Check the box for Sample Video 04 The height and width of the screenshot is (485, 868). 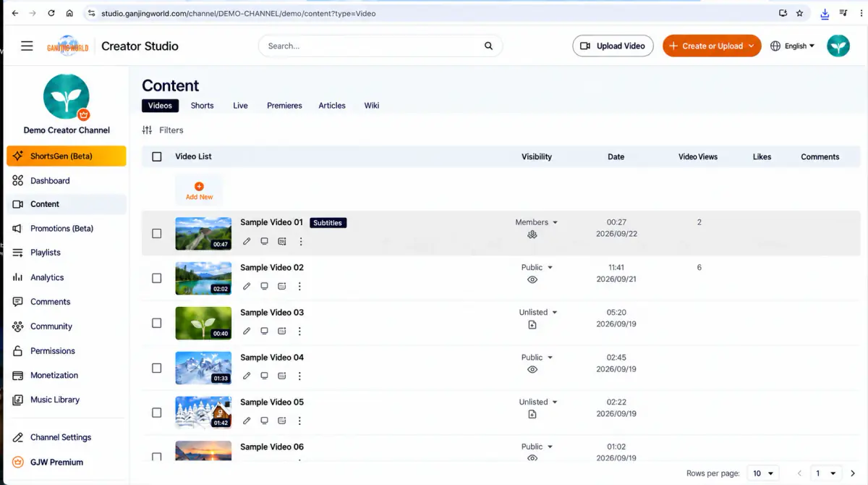click(x=157, y=368)
